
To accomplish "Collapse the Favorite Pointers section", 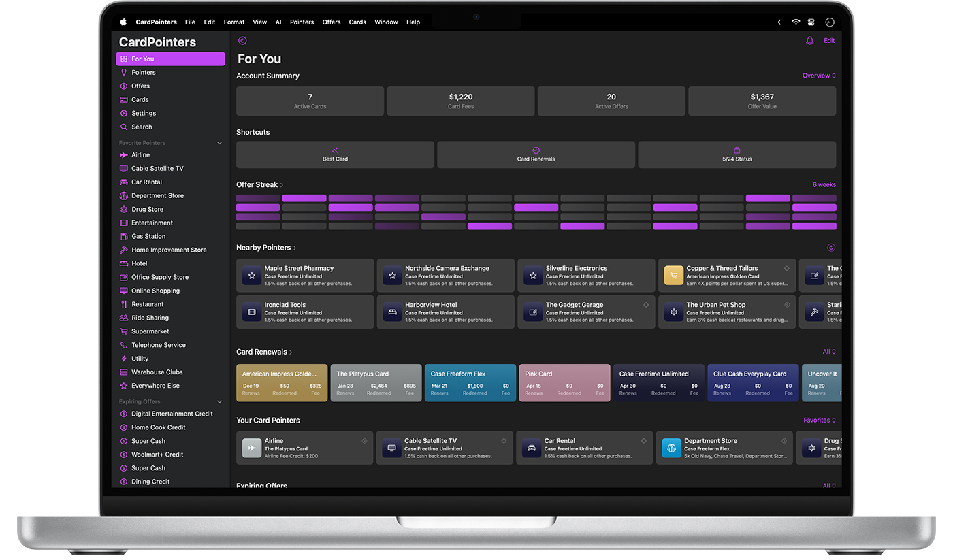I will pos(219,143).
